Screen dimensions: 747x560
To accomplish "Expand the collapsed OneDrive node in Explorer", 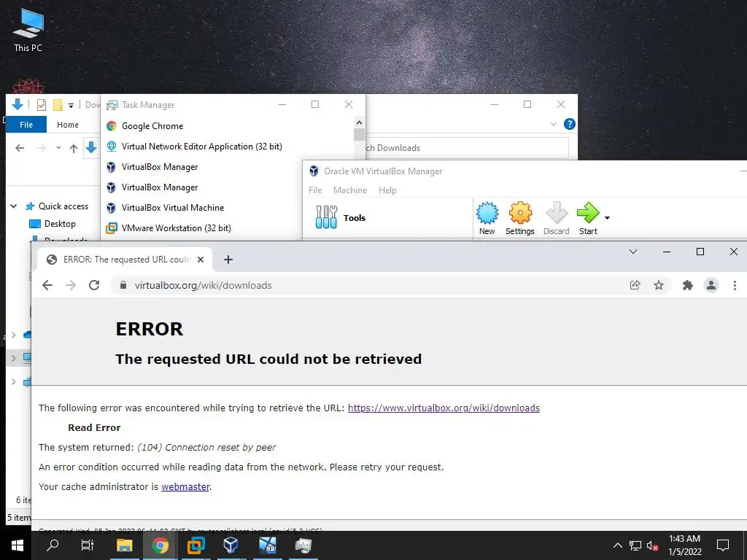I will [14, 335].
